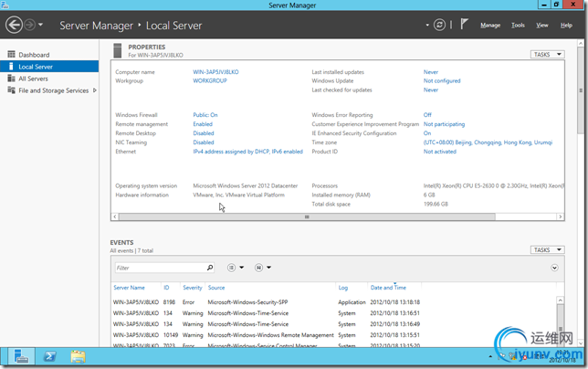Open navigation history dropdown arrow

40,26
